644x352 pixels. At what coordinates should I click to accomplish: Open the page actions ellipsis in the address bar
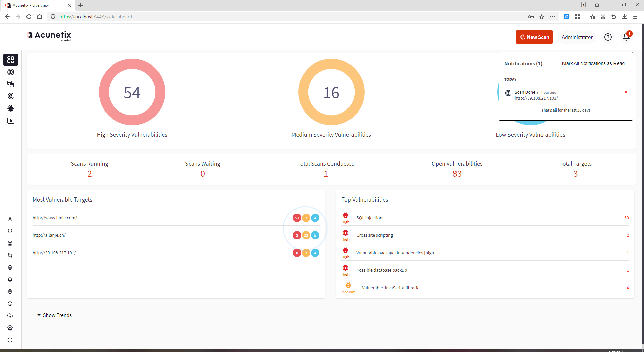pos(552,17)
